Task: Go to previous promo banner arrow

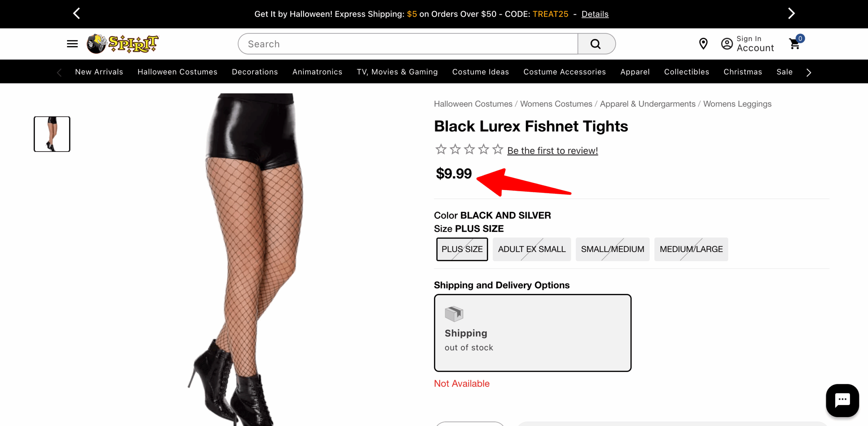Action: coord(77,14)
